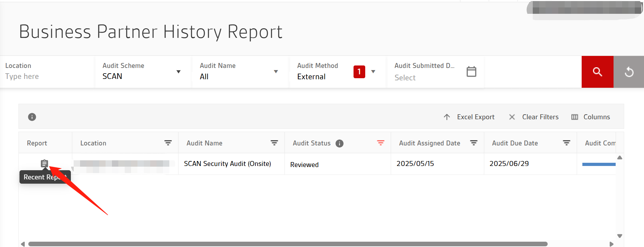This screenshot has width=644, height=247.
Task: Click the red search magnifier button
Action: 597,72
